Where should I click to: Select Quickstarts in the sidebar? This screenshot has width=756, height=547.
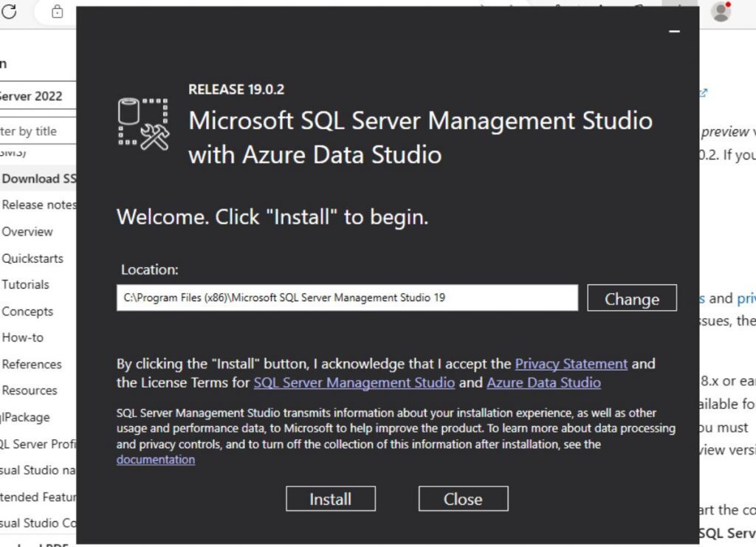point(35,258)
